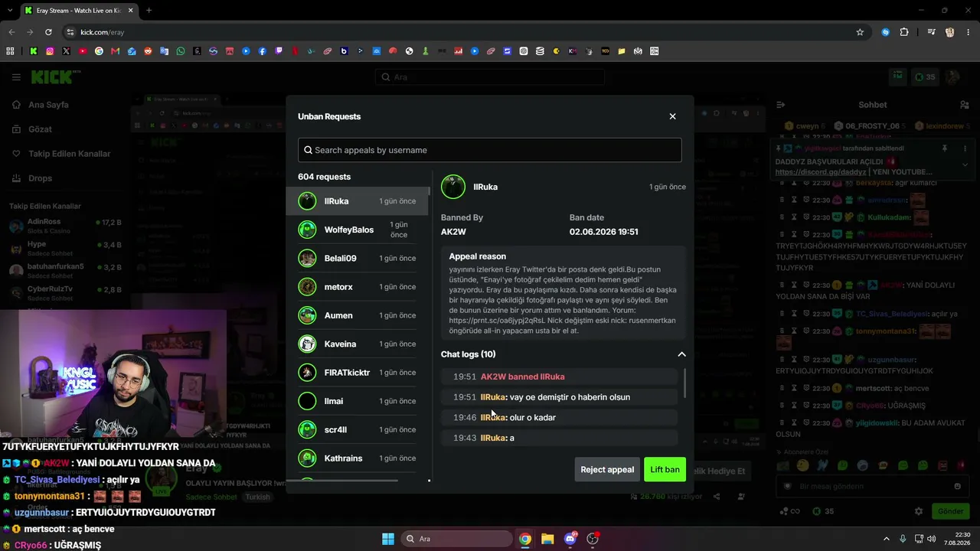Click IIRuka's avatar in appeal details

pyautogui.click(x=453, y=187)
